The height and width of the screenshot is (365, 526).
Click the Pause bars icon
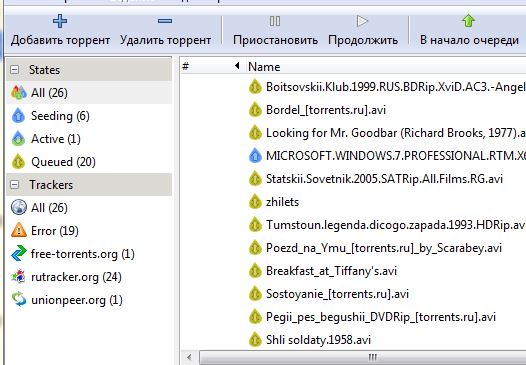(x=275, y=21)
